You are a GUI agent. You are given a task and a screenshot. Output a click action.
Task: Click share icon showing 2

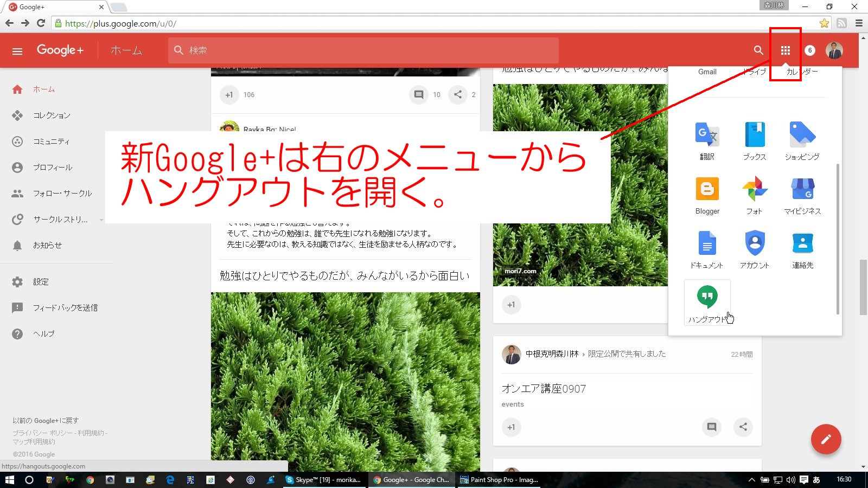tap(458, 95)
